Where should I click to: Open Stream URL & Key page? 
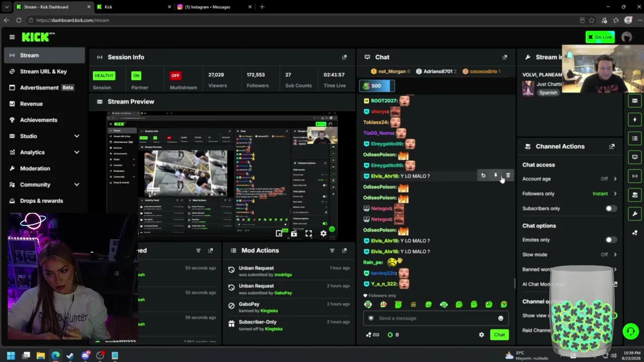click(44, 71)
